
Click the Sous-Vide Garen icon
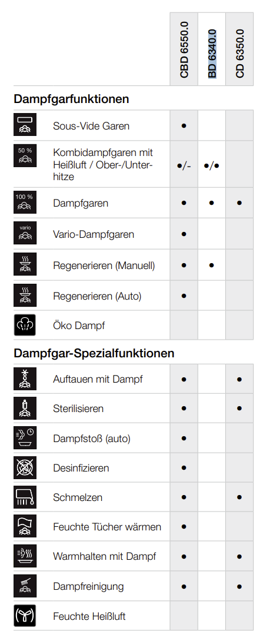coord(25,125)
